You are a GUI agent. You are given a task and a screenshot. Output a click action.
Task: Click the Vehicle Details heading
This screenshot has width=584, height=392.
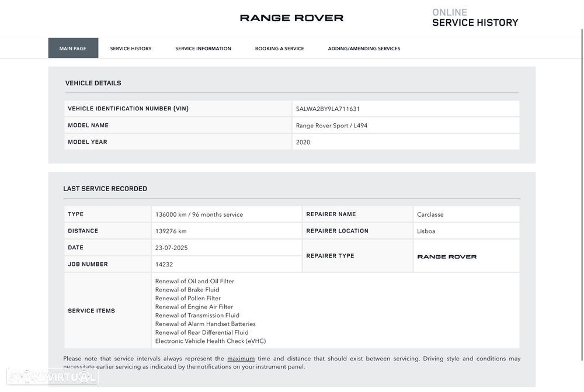[x=93, y=83]
